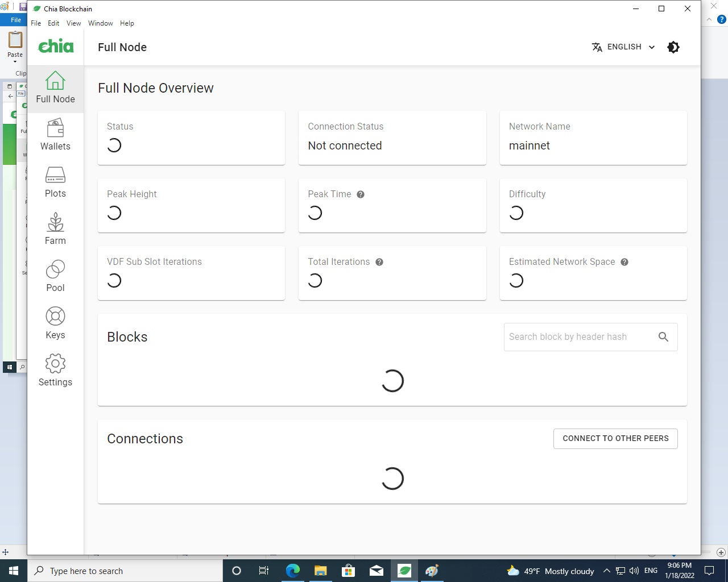Screen dimensions: 728x582
Task: Open the File tab in background Paint window
Action: click(15, 20)
